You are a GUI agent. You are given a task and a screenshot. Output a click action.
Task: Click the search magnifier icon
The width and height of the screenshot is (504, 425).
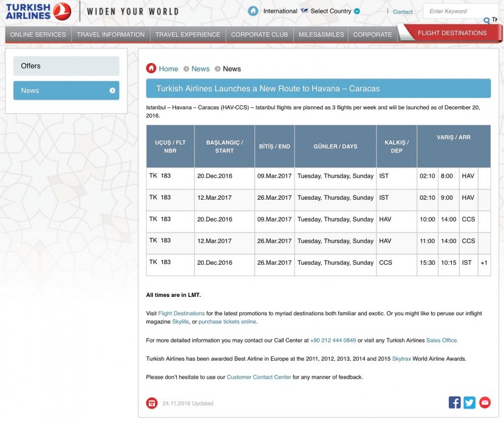point(486,21)
